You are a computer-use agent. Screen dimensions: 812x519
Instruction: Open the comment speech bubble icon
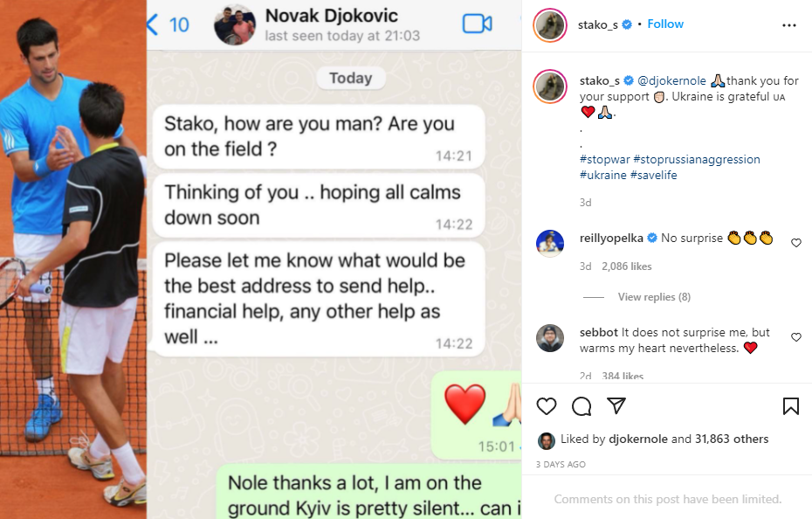pos(581,406)
